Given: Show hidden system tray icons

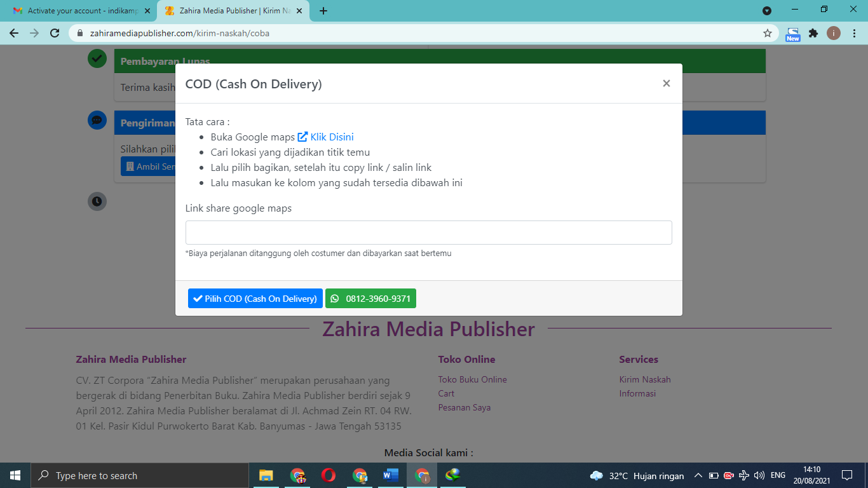Looking at the screenshot, I should [x=698, y=475].
